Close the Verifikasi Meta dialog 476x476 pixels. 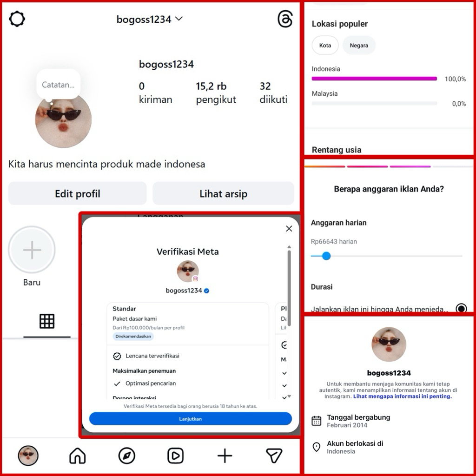pyautogui.click(x=289, y=229)
